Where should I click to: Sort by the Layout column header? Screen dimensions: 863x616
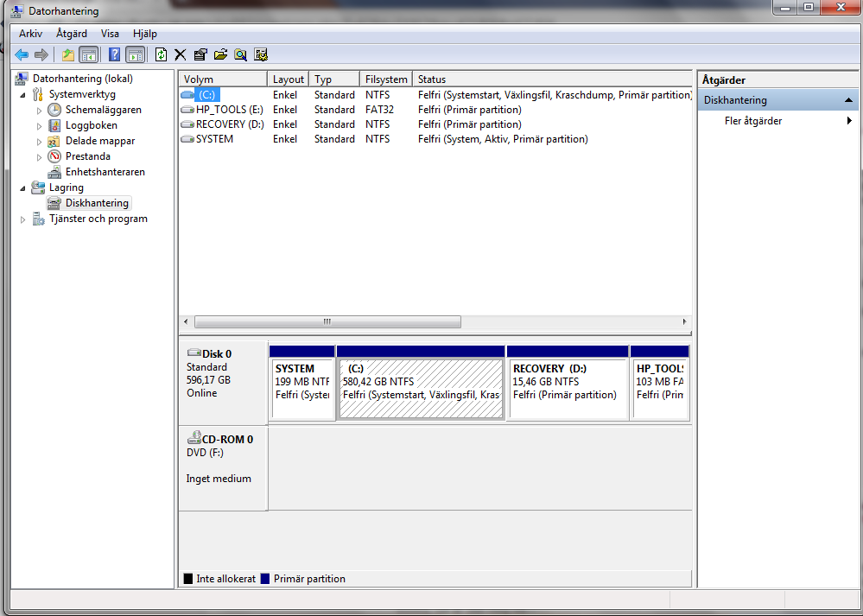289,79
